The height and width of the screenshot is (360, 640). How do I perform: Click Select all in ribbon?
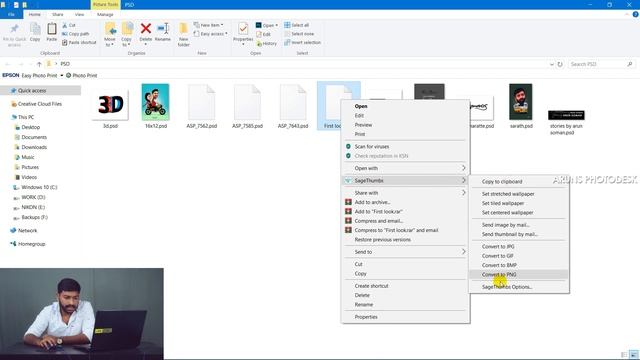click(x=297, y=25)
